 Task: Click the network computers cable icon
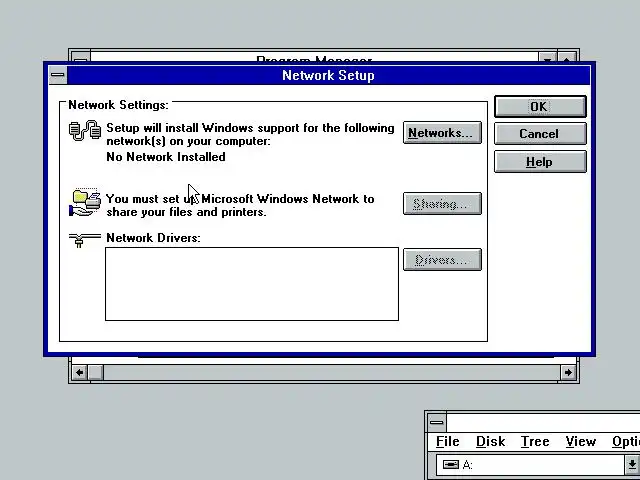(85, 131)
